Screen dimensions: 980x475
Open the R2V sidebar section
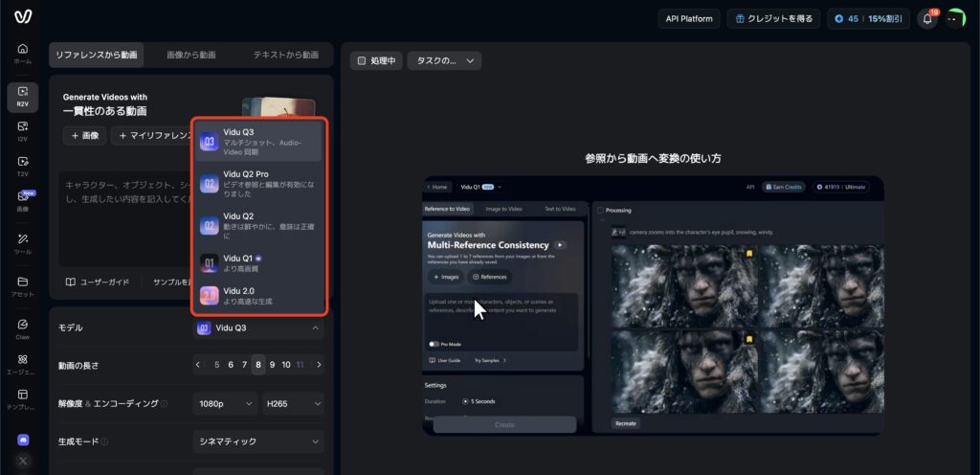point(23,97)
